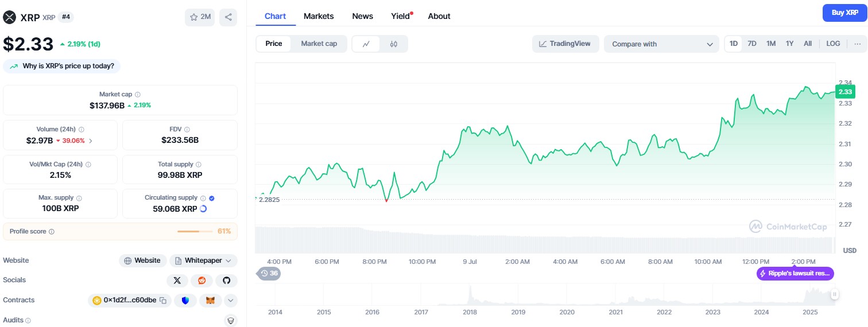Select the line chart icon

click(366, 44)
